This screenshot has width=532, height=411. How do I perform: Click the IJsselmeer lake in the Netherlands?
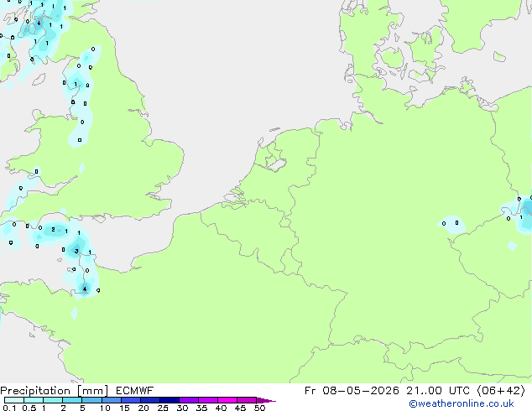[x=275, y=163]
